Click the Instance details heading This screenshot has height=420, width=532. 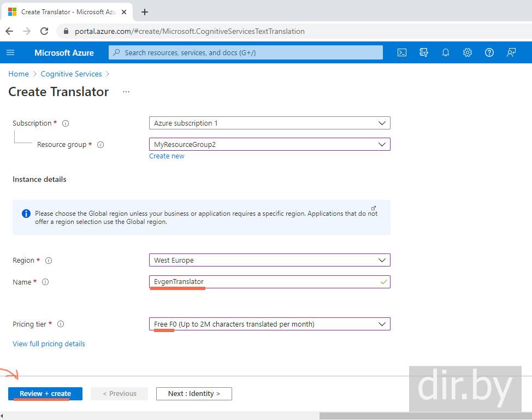pyautogui.click(x=39, y=180)
